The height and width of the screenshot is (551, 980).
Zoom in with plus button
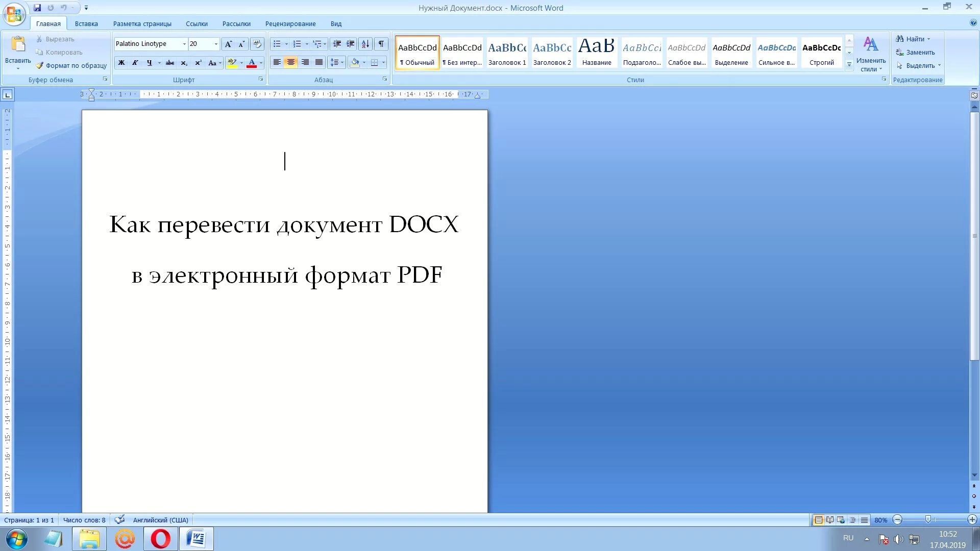pos(972,520)
